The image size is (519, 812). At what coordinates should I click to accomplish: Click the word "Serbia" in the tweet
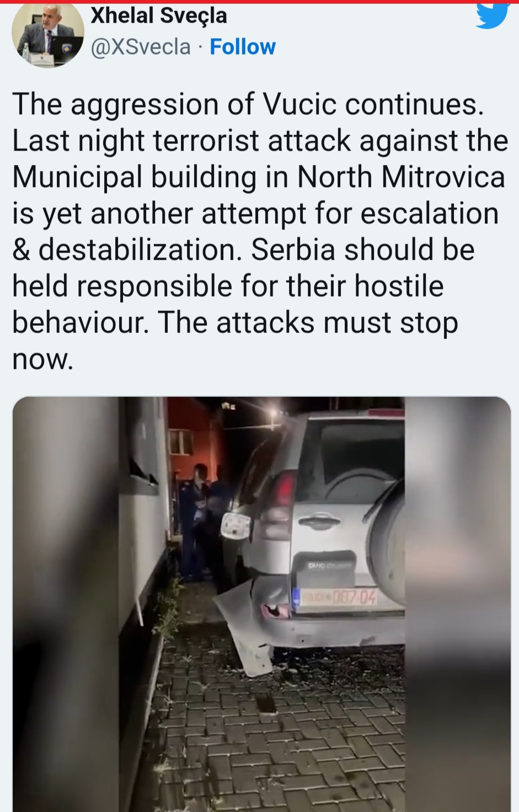coord(293,250)
